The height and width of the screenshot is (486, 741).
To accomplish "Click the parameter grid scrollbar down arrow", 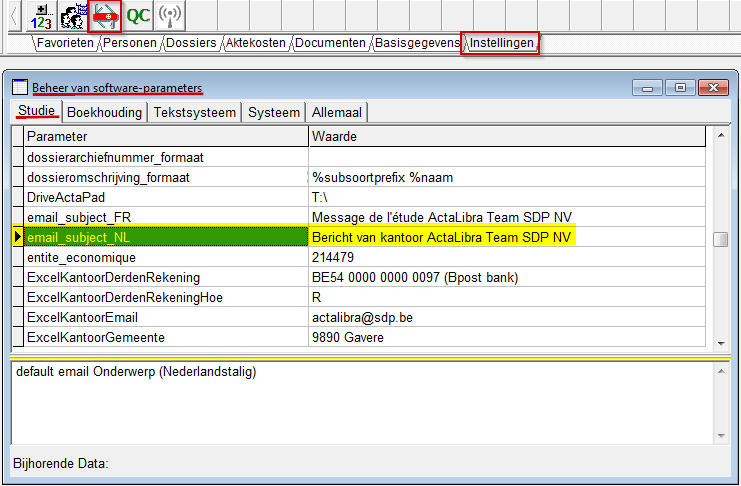I will point(721,344).
